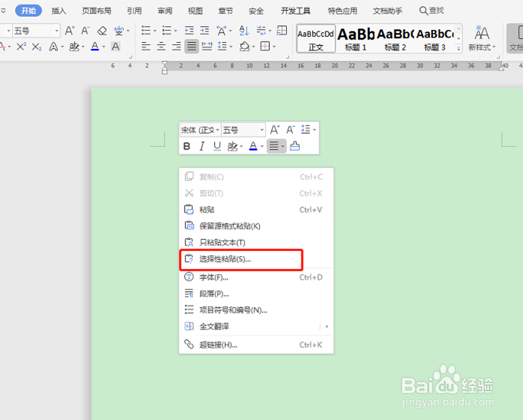Screen dimensions: 523x420
Task: Expand the bullet list dropdown arrow
Action: click(x=155, y=31)
